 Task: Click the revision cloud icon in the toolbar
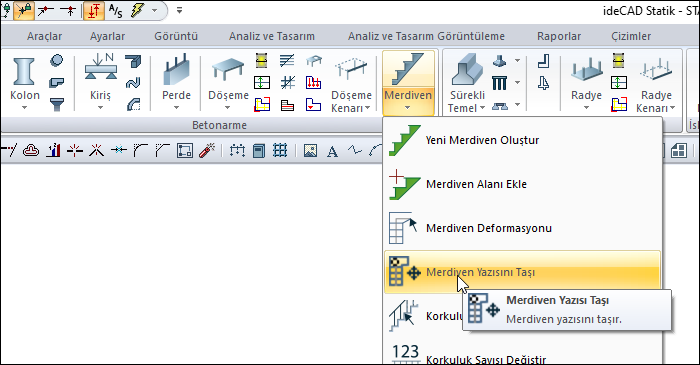point(31,150)
